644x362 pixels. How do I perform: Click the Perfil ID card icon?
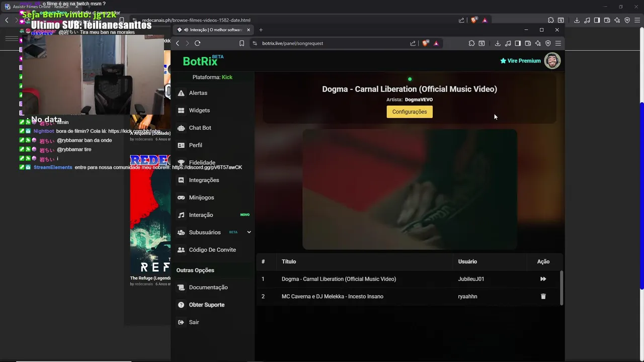[x=181, y=145]
